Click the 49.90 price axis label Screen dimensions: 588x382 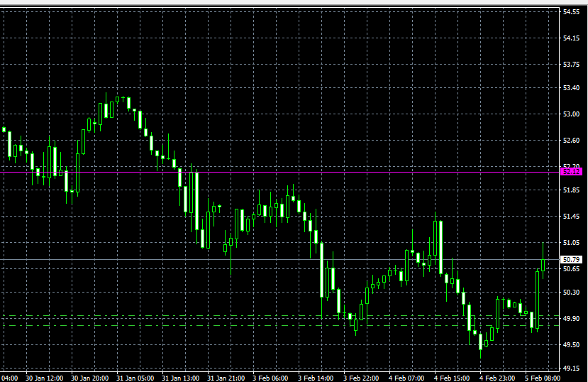(x=571, y=319)
